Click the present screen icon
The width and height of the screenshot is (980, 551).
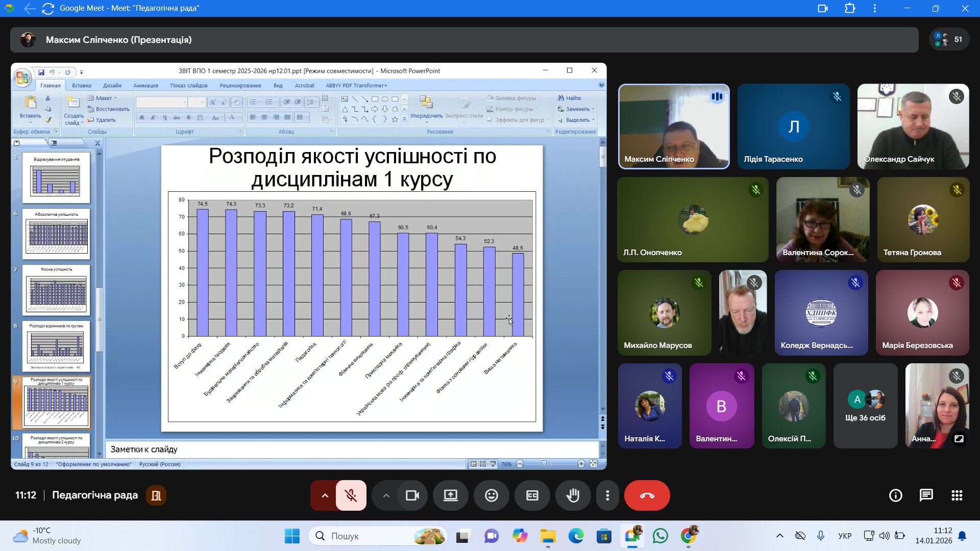click(x=450, y=495)
